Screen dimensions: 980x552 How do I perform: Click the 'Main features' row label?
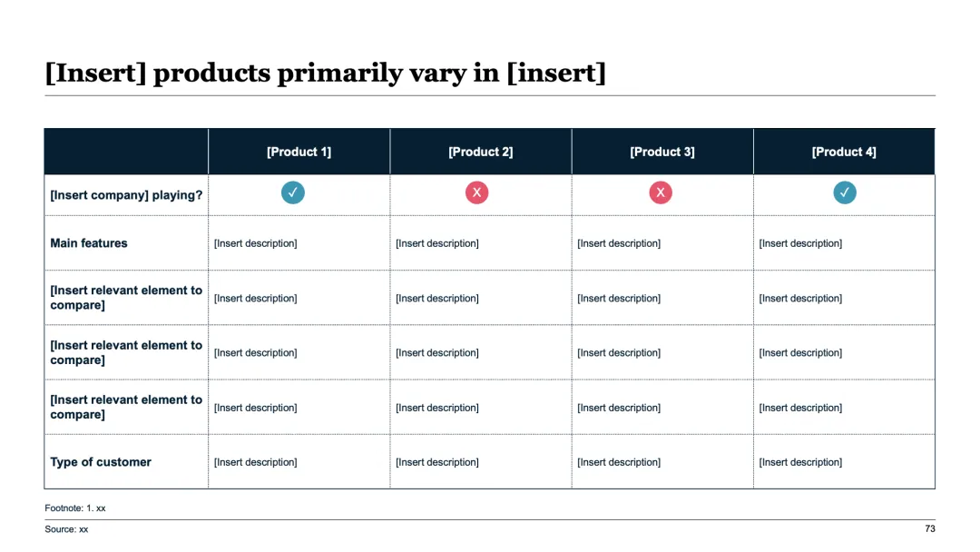point(89,243)
